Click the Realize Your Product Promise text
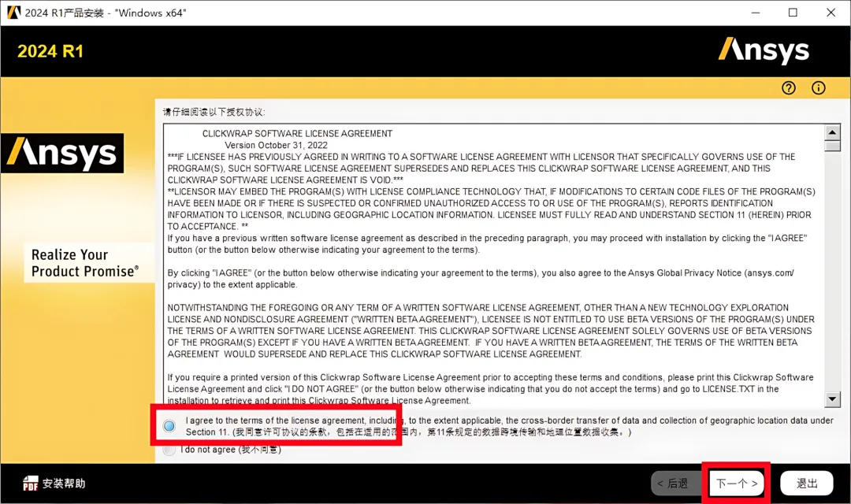The image size is (851, 504). 84,263
